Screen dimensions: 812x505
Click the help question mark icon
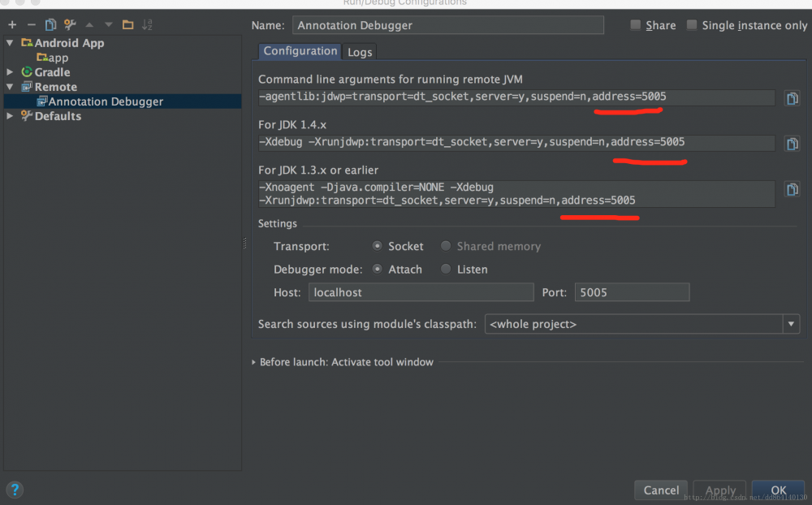[15, 490]
